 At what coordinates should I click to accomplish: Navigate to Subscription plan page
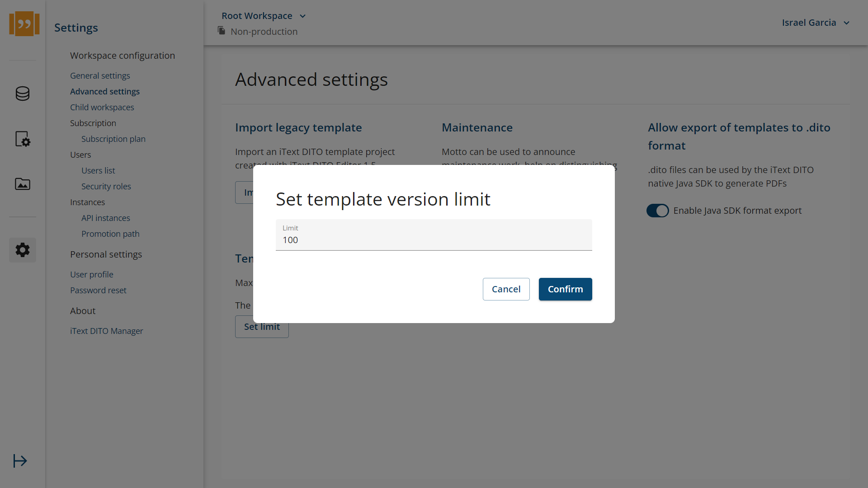tap(113, 138)
